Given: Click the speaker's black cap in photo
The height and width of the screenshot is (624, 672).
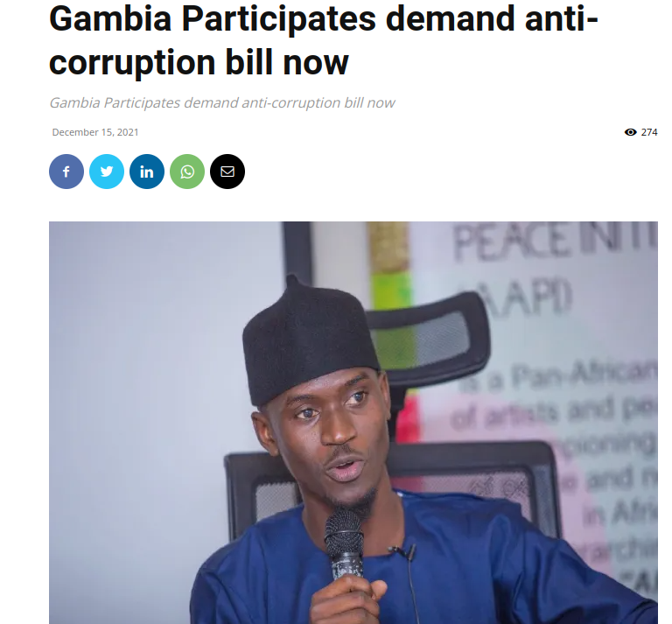Looking at the screenshot, I should [x=309, y=339].
